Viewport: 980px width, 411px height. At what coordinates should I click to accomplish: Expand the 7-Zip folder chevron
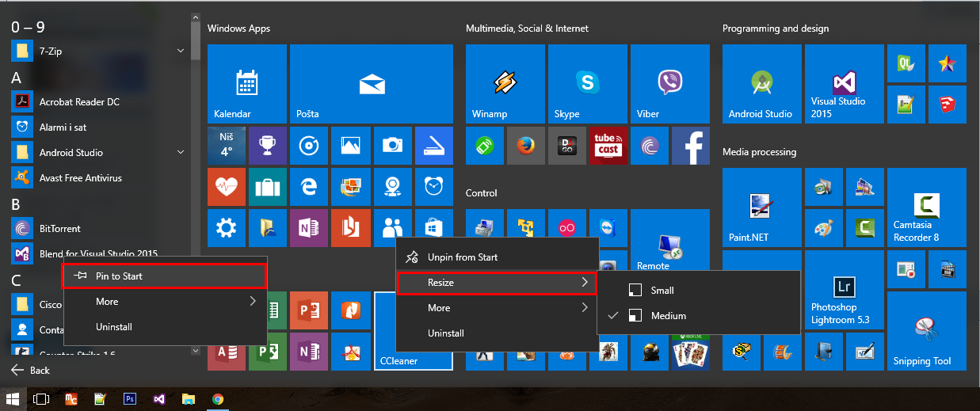pyautogui.click(x=181, y=51)
